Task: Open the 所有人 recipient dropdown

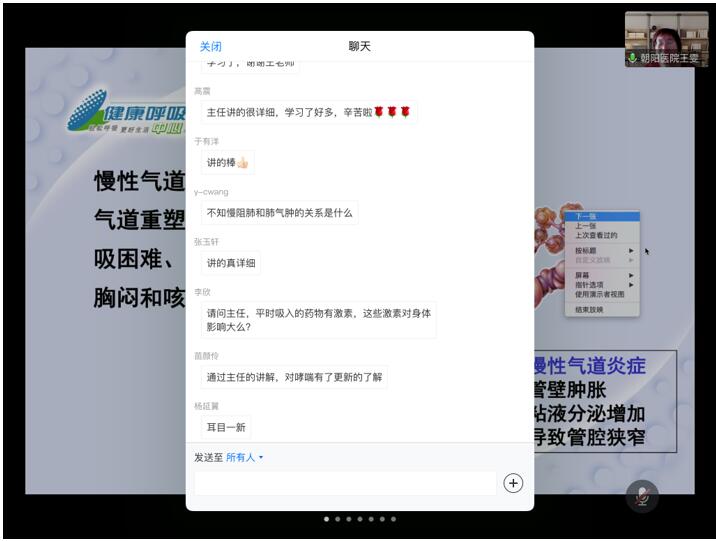Action: pos(244,457)
